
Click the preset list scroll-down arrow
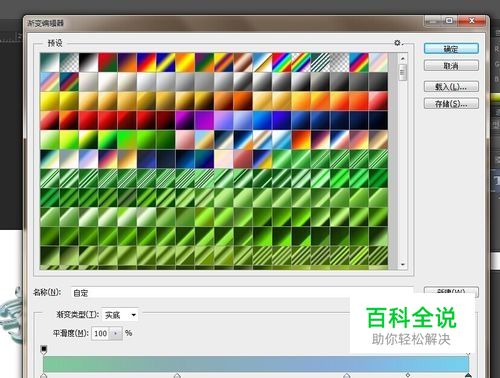403,265
